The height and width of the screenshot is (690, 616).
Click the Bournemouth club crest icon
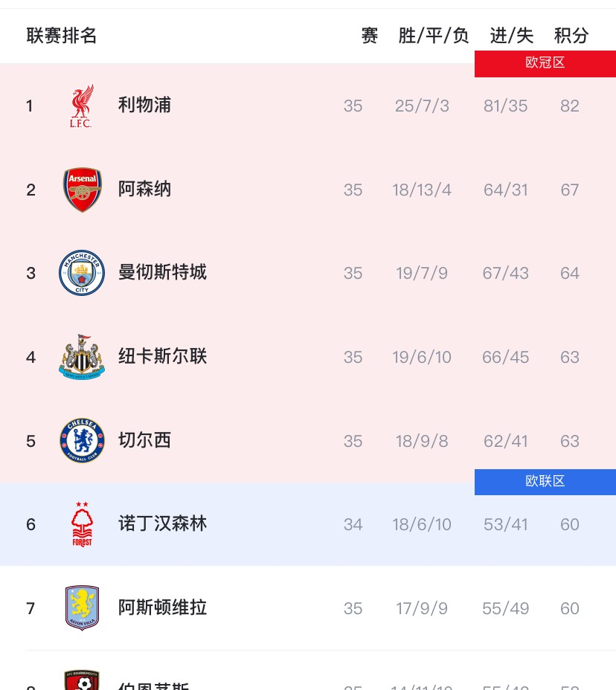point(82,680)
